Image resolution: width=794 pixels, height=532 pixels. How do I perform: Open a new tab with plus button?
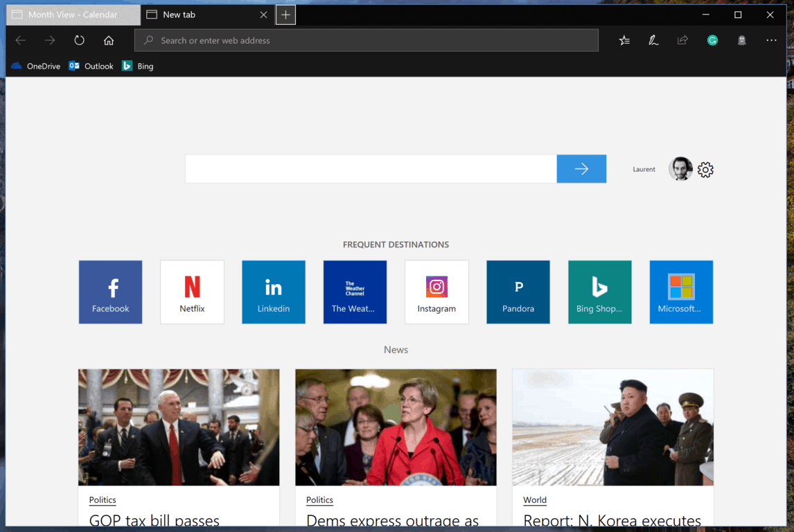click(285, 15)
